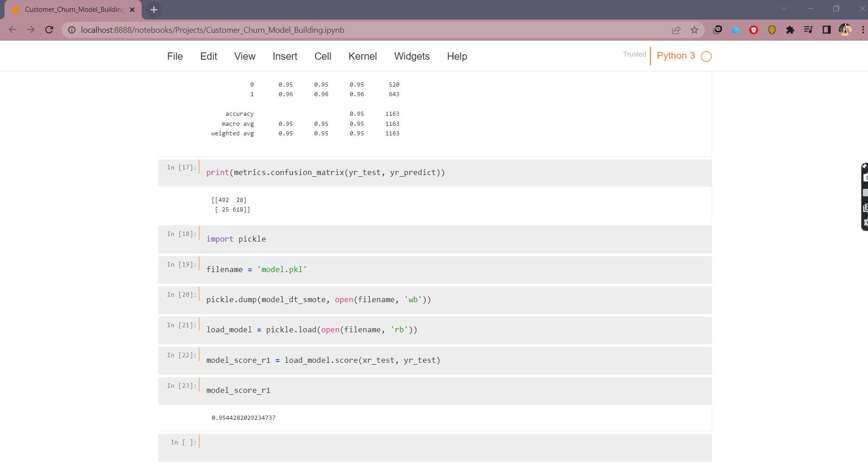Image resolution: width=868 pixels, height=469 pixels.
Task: Open the Insert menu
Action: [x=285, y=56]
